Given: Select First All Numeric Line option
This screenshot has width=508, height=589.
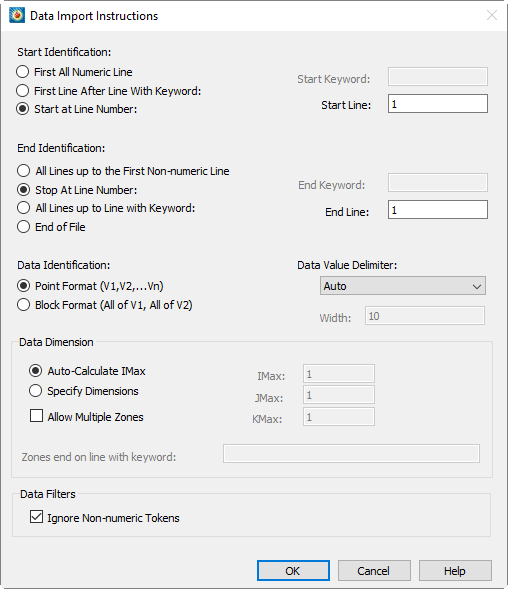Looking at the screenshot, I should click(x=23, y=72).
